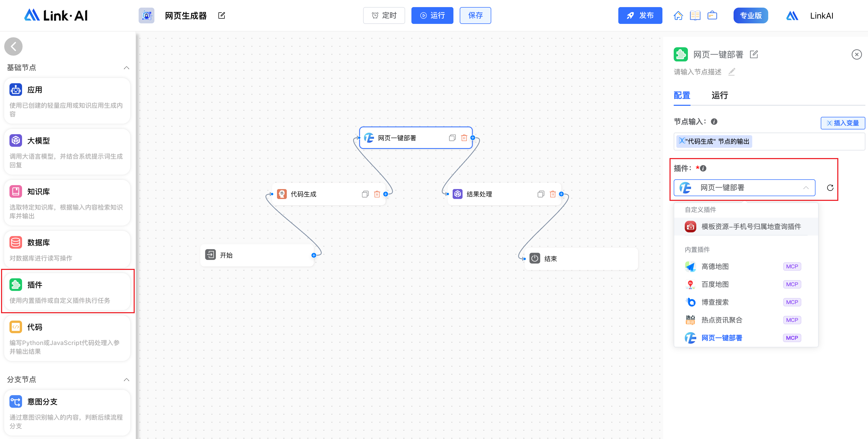Click the LinkAI username text
This screenshot has width=868, height=439.
pos(822,16)
